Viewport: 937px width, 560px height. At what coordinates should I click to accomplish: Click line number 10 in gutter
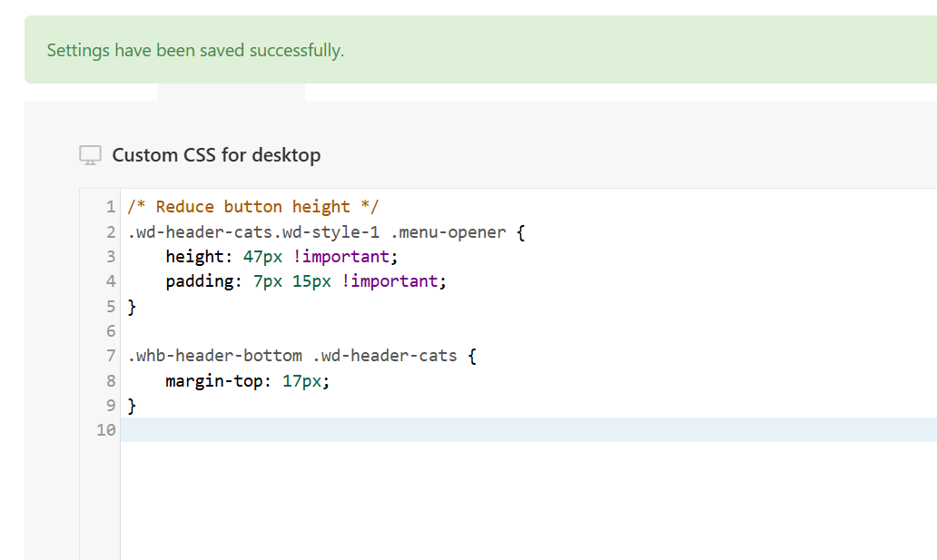tap(105, 429)
